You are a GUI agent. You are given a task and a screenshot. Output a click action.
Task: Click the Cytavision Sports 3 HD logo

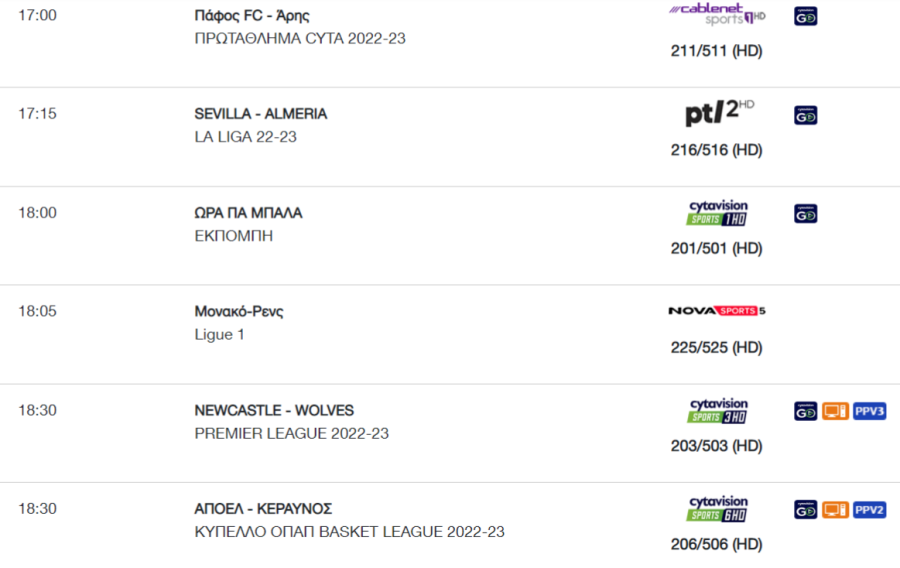click(717, 411)
